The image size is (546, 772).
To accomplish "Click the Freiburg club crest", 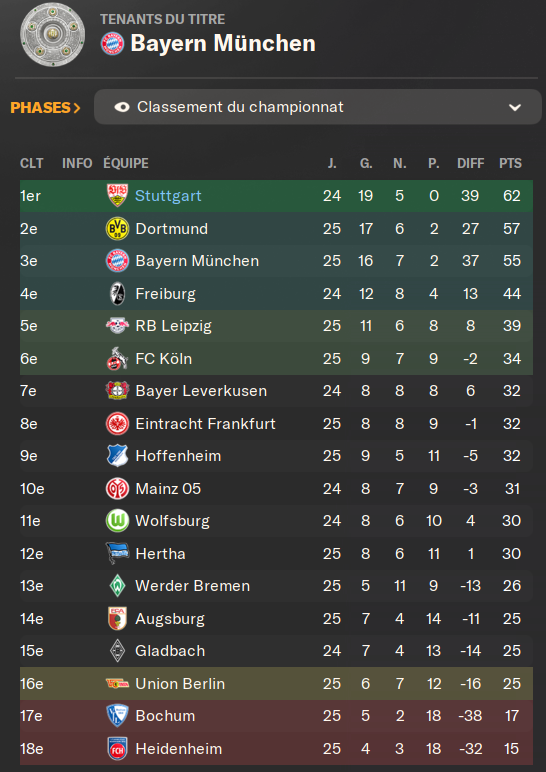I will point(117,294).
